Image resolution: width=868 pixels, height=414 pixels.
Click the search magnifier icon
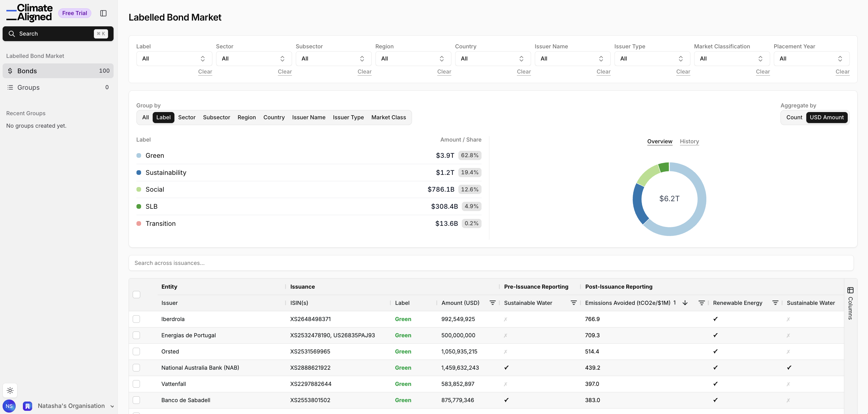(x=12, y=34)
